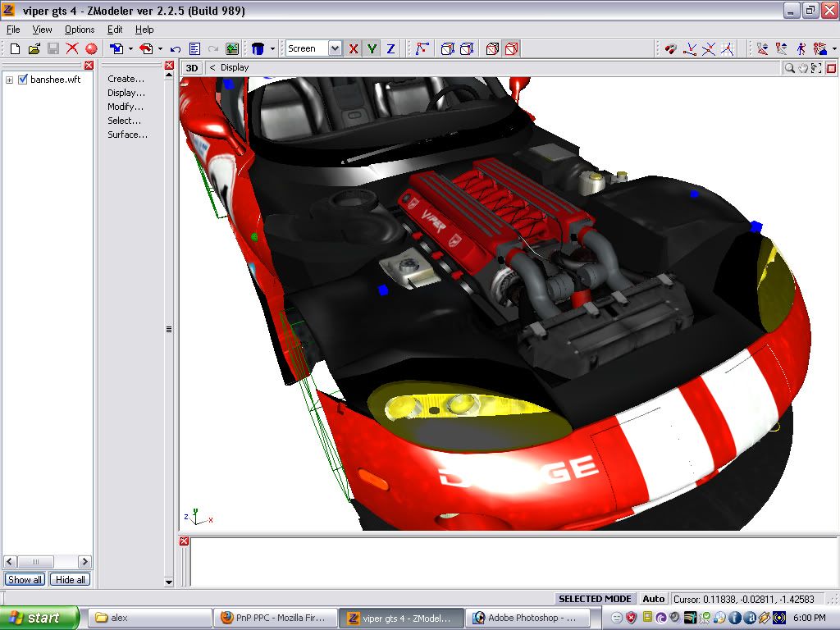Open the Modify... command menu
This screenshot has width=840, height=630.
click(x=126, y=107)
